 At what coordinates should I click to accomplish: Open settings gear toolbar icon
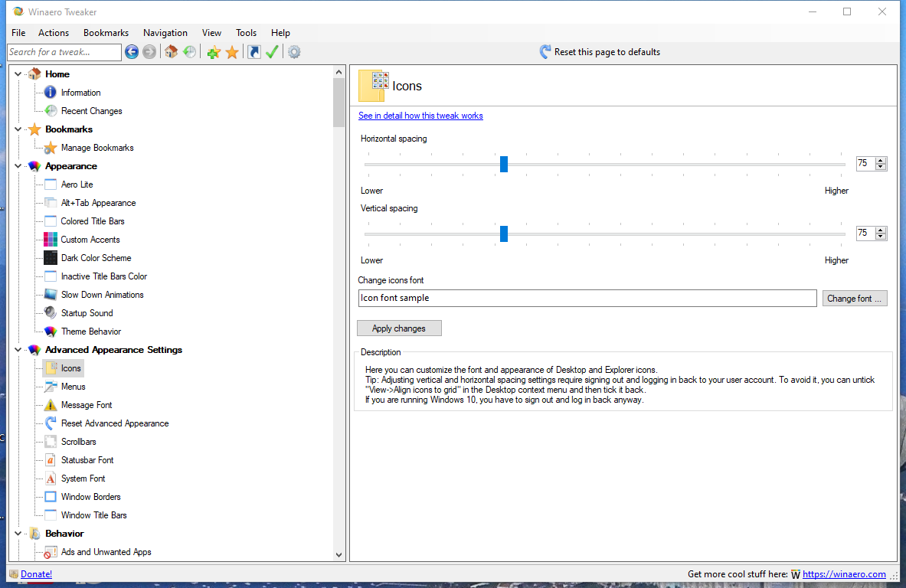pyautogui.click(x=294, y=52)
